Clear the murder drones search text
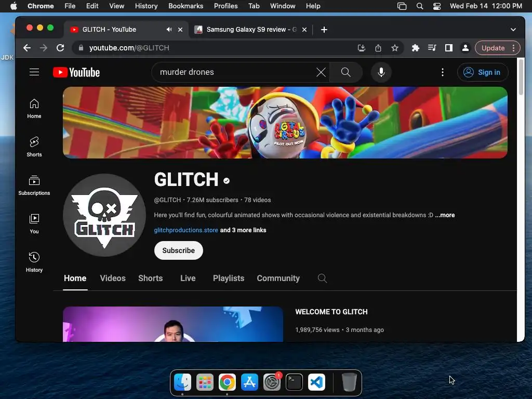This screenshot has width=532, height=399. click(x=321, y=72)
